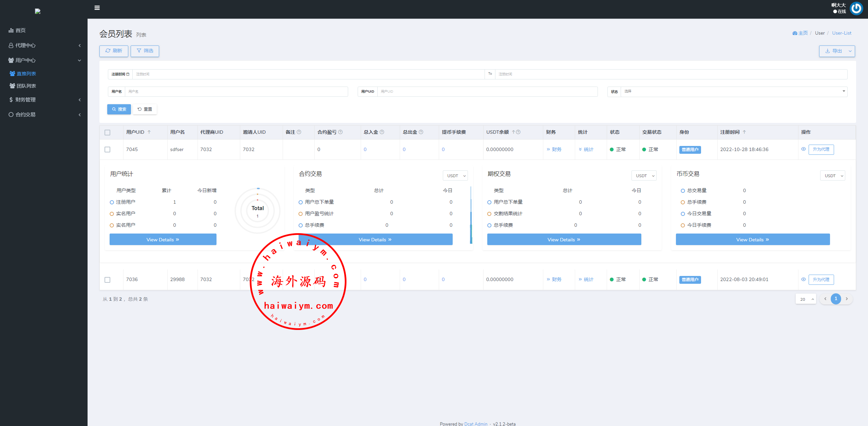Check the checkbox for user 7045 row

coord(108,149)
